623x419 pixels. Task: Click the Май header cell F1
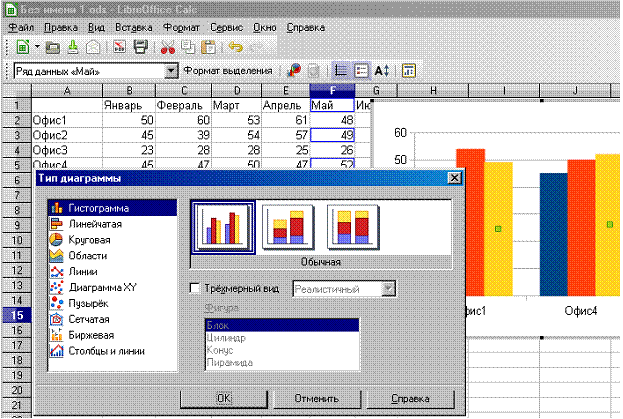click(x=332, y=106)
